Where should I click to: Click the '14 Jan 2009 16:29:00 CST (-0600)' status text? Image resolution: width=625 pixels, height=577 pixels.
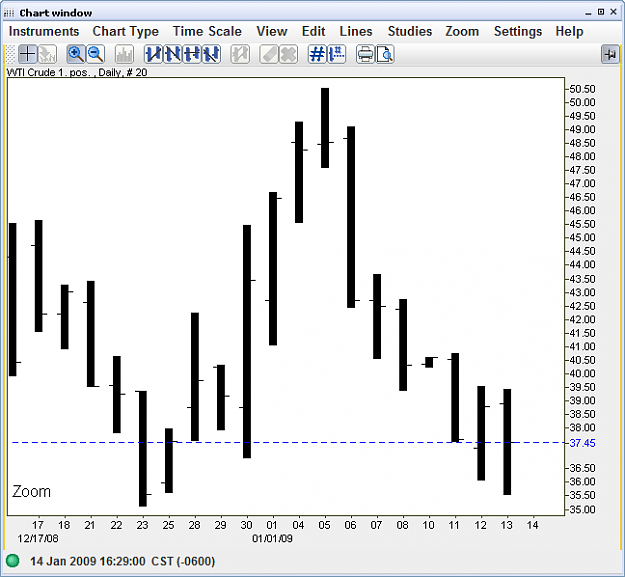(x=122, y=561)
